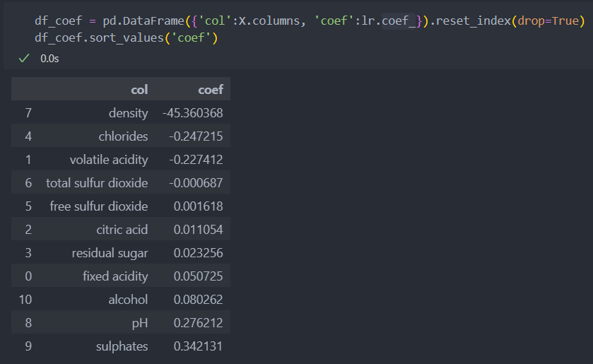Click the volatile acidity cell
This screenshot has height=364, width=593.
(109, 160)
